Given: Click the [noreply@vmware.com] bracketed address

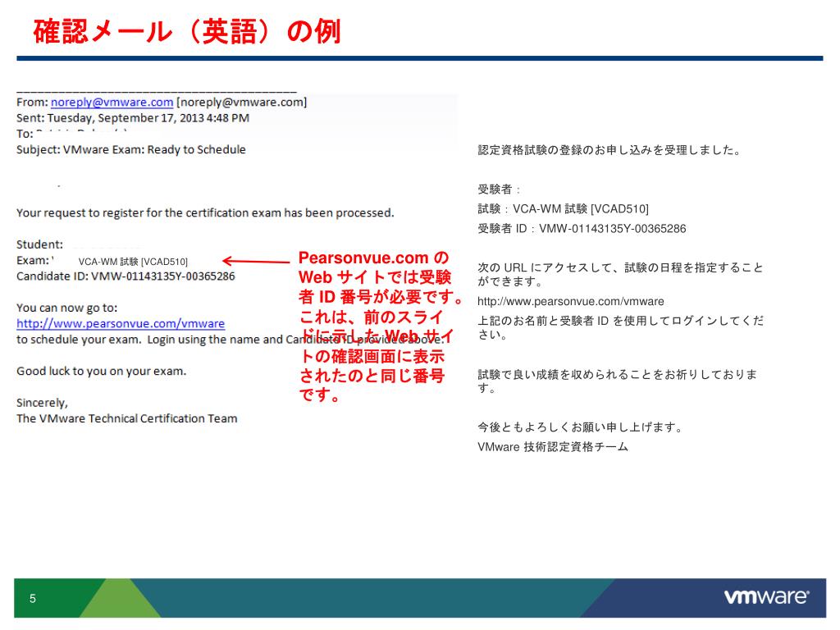Looking at the screenshot, I should [242, 103].
